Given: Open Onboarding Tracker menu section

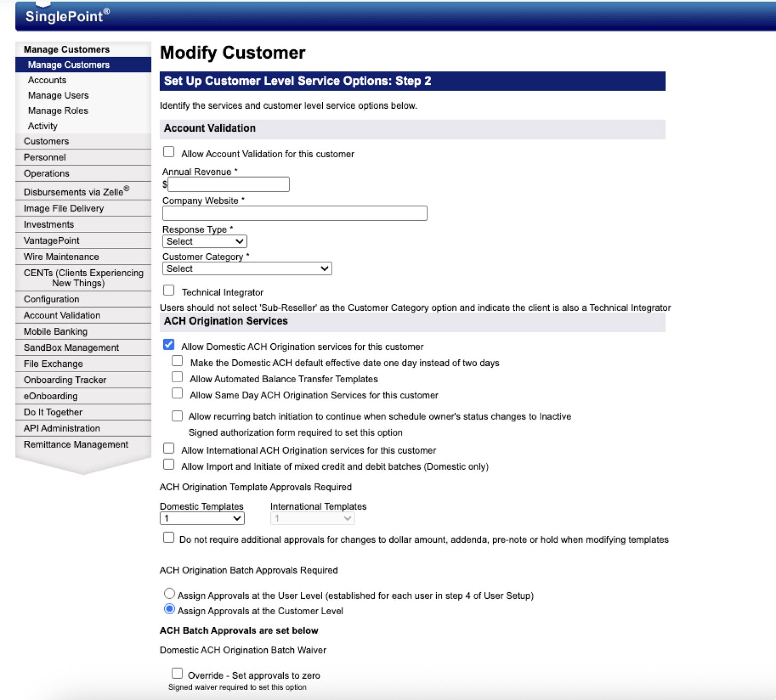Looking at the screenshot, I should 83,380.
